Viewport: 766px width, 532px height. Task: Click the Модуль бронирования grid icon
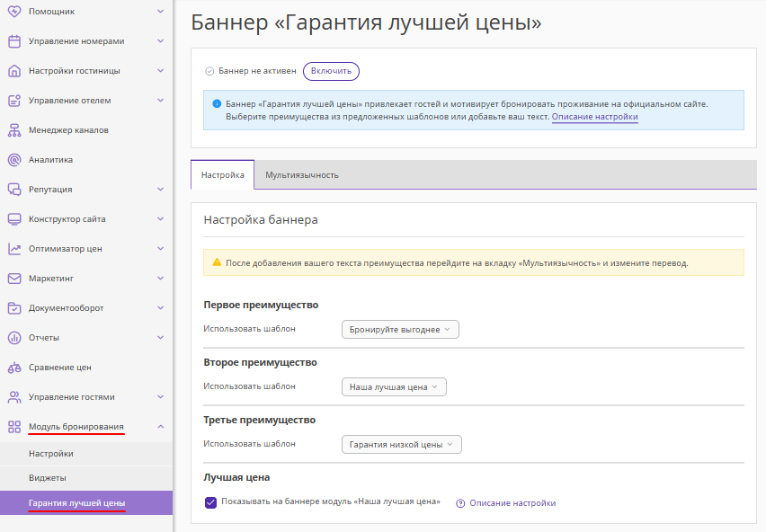click(14, 427)
